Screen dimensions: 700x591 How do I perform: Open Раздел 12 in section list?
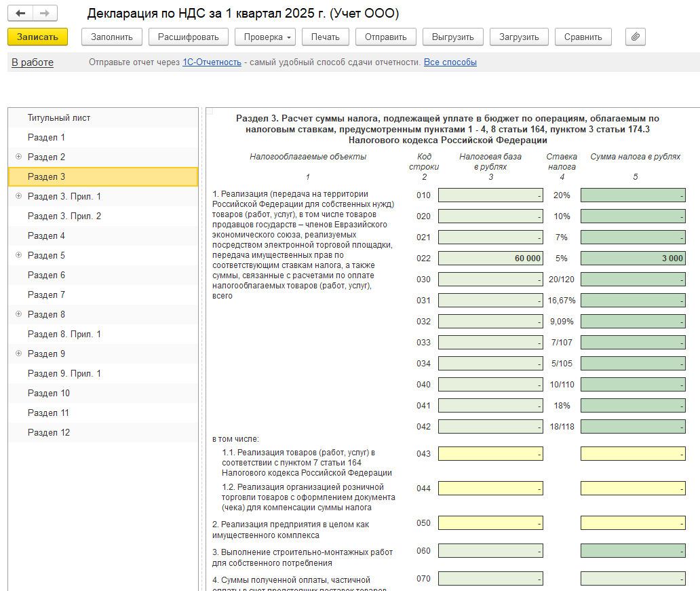pos(49,432)
